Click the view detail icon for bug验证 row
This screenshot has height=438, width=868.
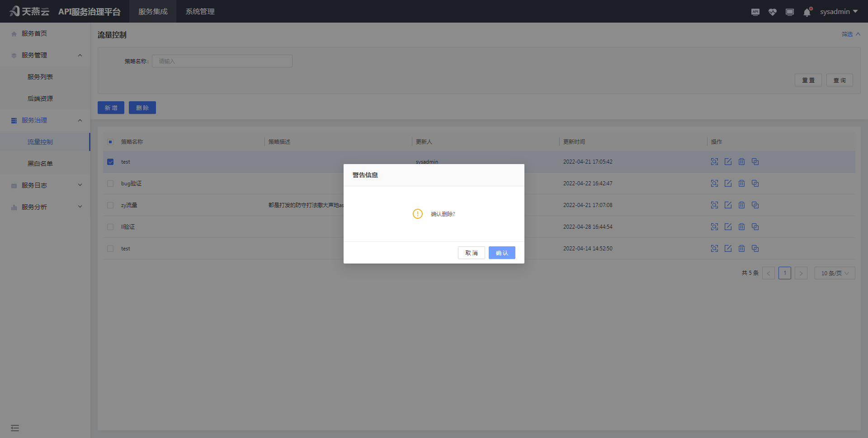click(714, 184)
